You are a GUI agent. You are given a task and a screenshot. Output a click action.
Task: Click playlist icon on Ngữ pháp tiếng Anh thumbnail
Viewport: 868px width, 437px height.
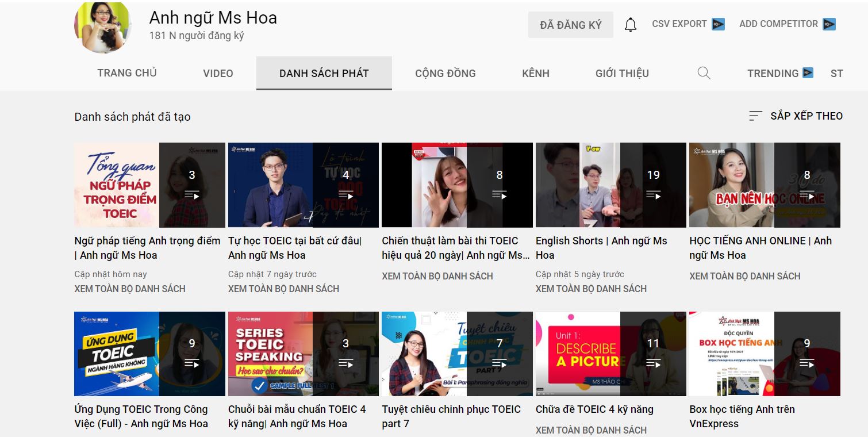[192, 195]
